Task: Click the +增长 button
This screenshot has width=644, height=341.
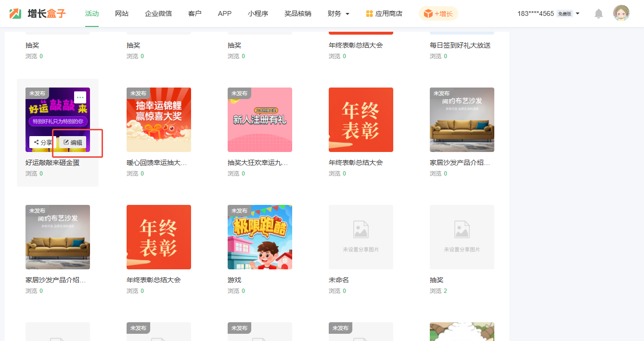Action: pos(438,13)
